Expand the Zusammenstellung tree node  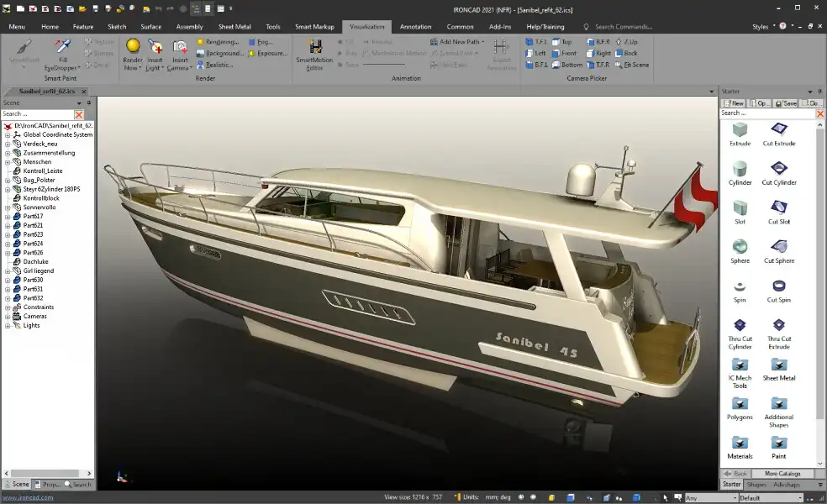[x=8, y=153]
